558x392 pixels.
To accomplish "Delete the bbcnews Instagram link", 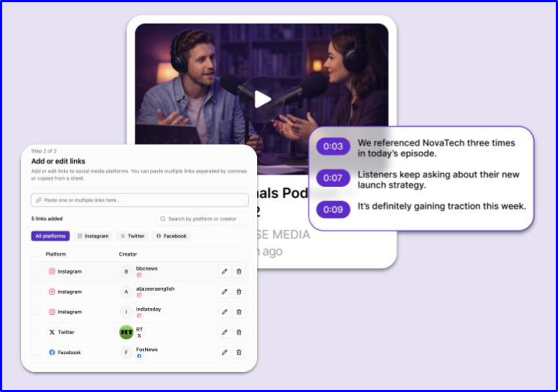I will 239,272.
